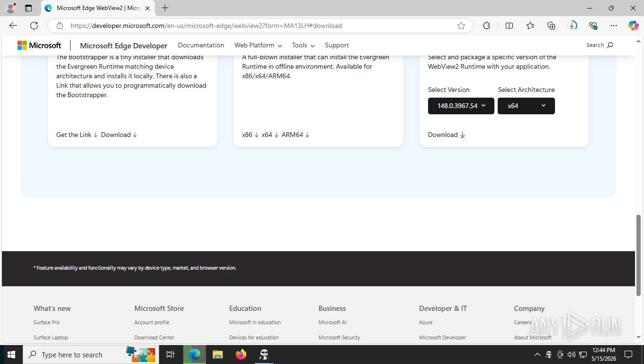Open Microsoft Developer footer link
644x364 pixels.
tap(442, 337)
